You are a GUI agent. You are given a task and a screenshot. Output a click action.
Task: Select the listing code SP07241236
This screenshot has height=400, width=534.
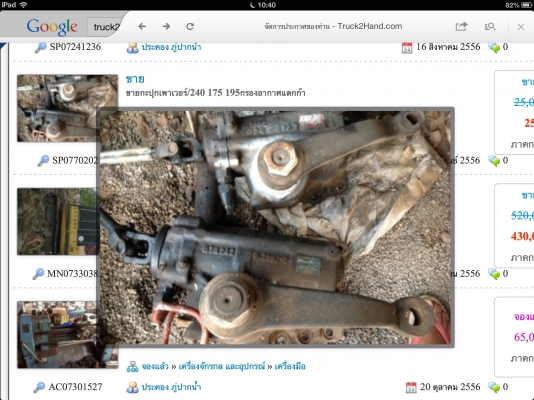[75, 47]
